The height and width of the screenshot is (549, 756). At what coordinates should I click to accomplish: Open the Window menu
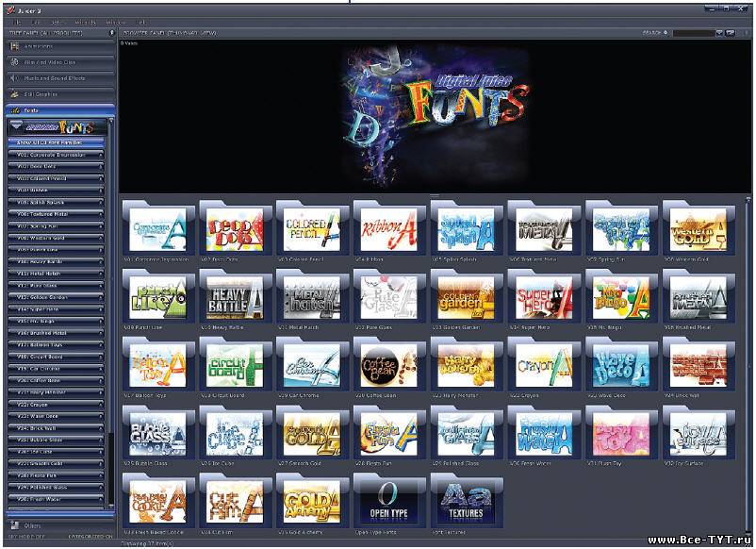tap(116, 23)
